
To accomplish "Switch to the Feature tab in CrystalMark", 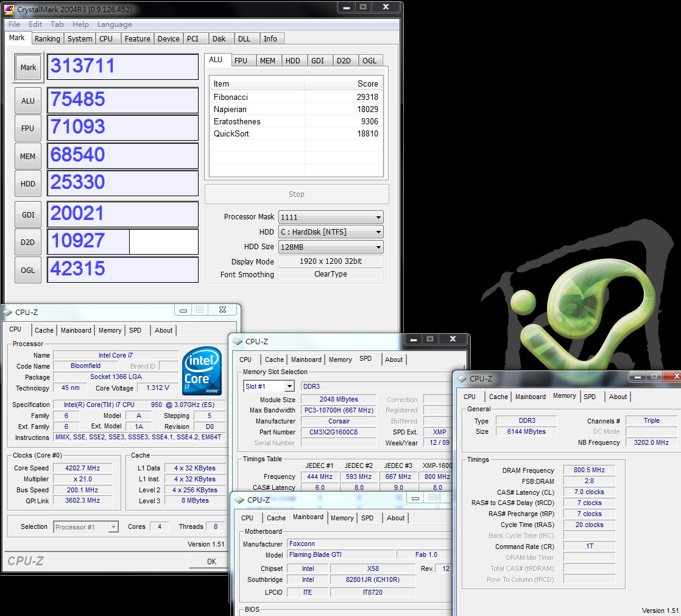I will pyautogui.click(x=137, y=38).
